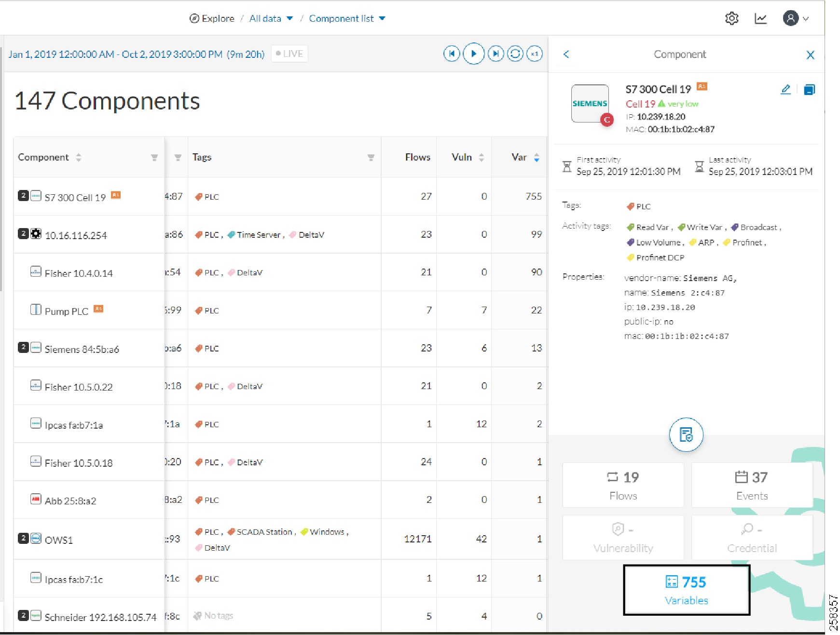Toggle LIVE mode
This screenshot has height=635, width=840.
pyautogui.click(x=289, y=54)
